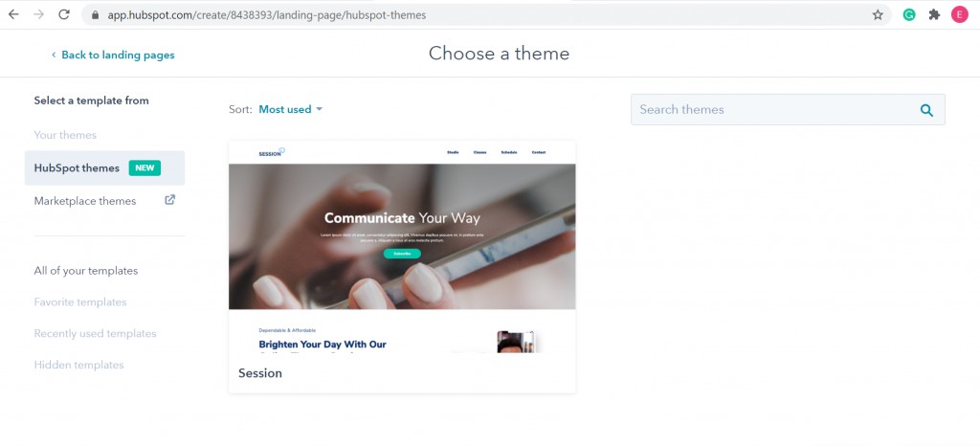Select HubSpot themes in sidebar
980x446 pixels.
coord(104,168)
